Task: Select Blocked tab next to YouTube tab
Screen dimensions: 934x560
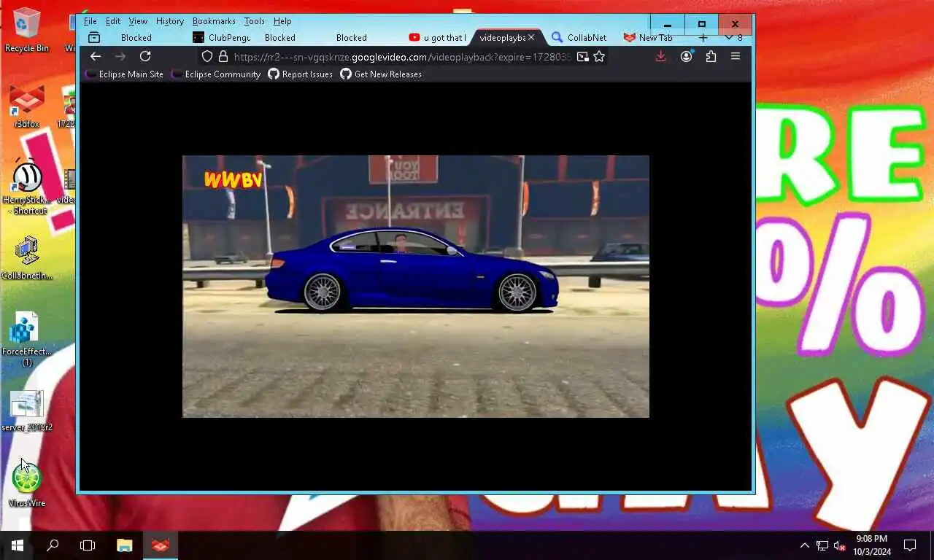Action: pos(352,38)
